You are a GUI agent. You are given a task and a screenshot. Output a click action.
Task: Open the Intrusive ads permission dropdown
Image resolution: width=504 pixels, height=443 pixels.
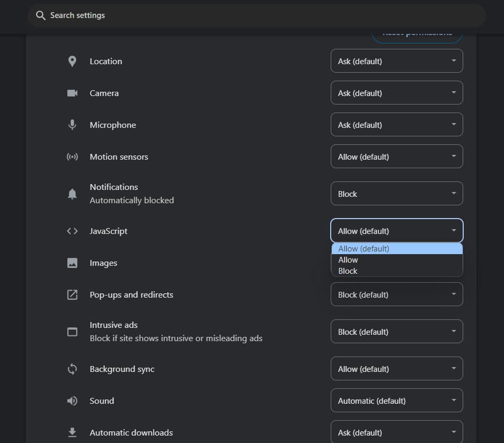pyautogui.click(x=396, y=332)
